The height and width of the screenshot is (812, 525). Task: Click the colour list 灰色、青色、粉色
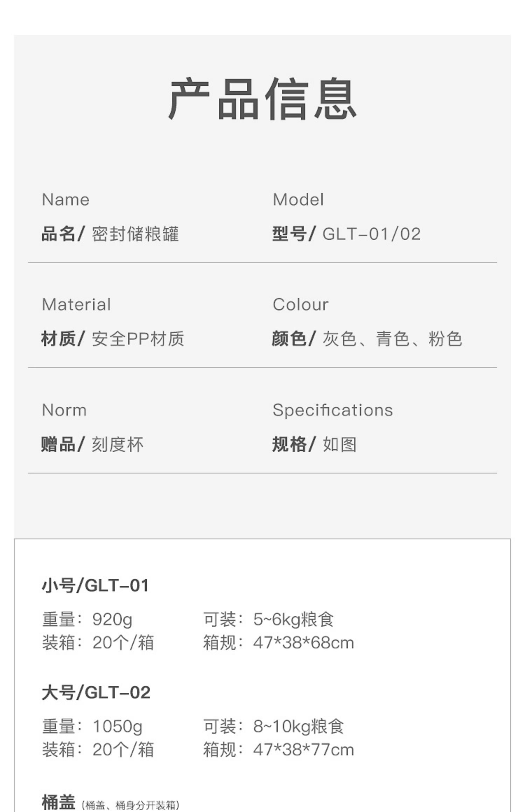pos(392,339)
